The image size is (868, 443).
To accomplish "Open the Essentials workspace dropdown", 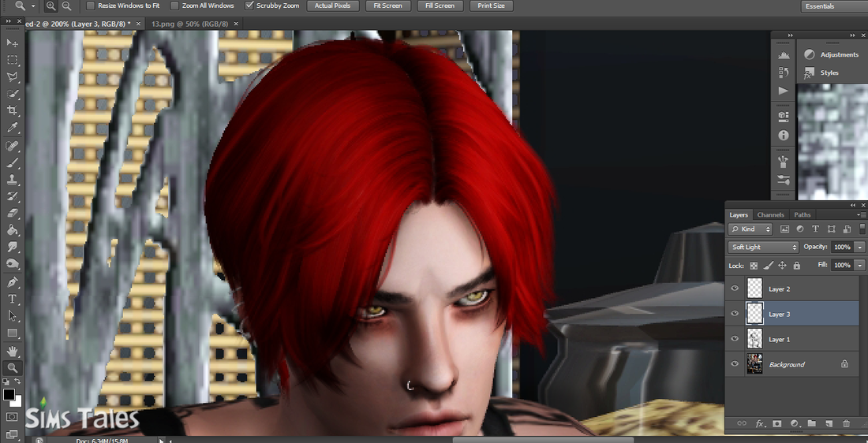I will [x=834, y=6].
